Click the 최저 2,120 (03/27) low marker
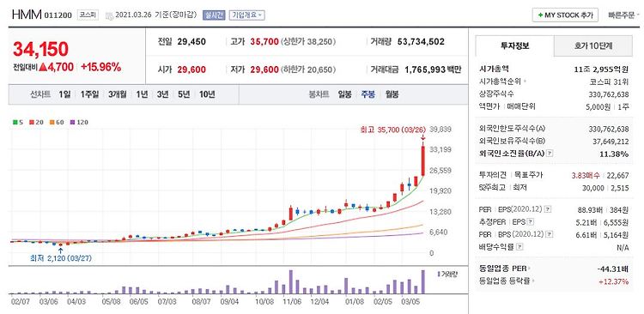This screenshot has height=314, width=644. coord(60,258)
